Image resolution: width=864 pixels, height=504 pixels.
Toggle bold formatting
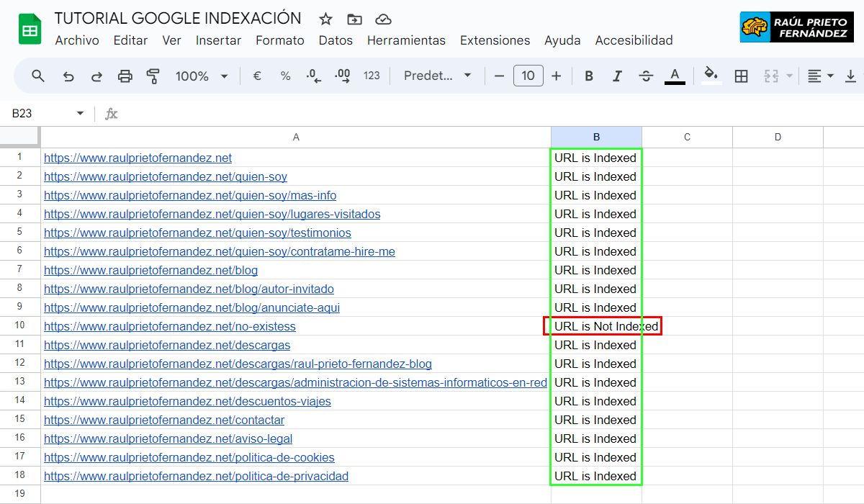[589, 76]
